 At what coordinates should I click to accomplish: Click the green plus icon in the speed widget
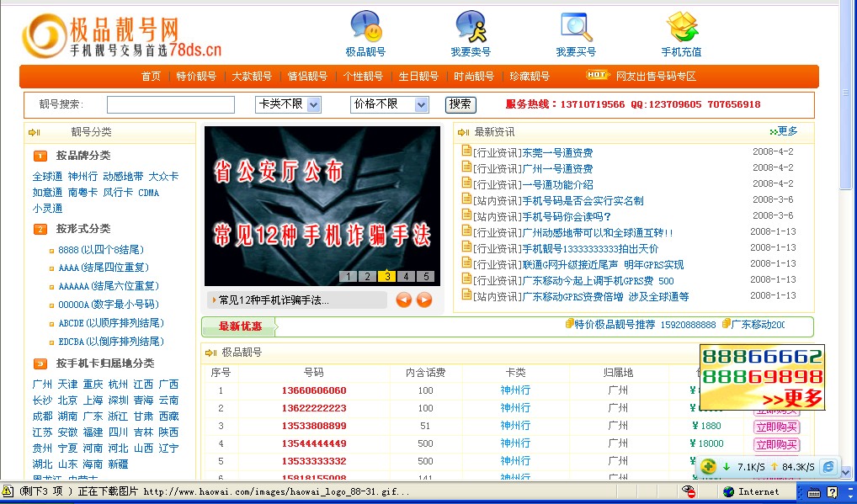click(x=708, y=466)
